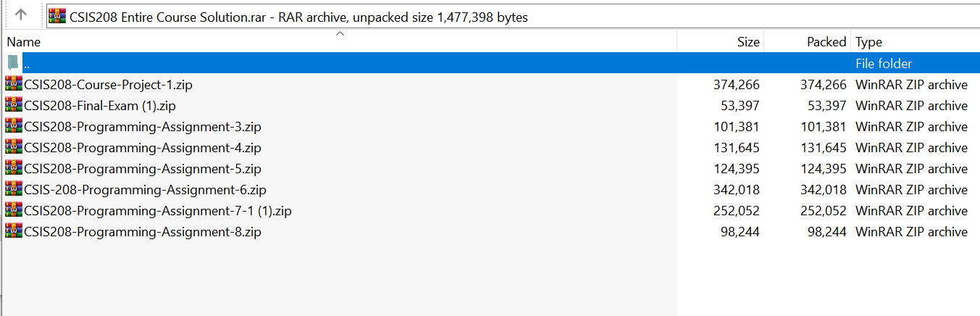Toggle the sort arrow above the Name column
This screenshot has height=316, width=980.
coord(340,33)
